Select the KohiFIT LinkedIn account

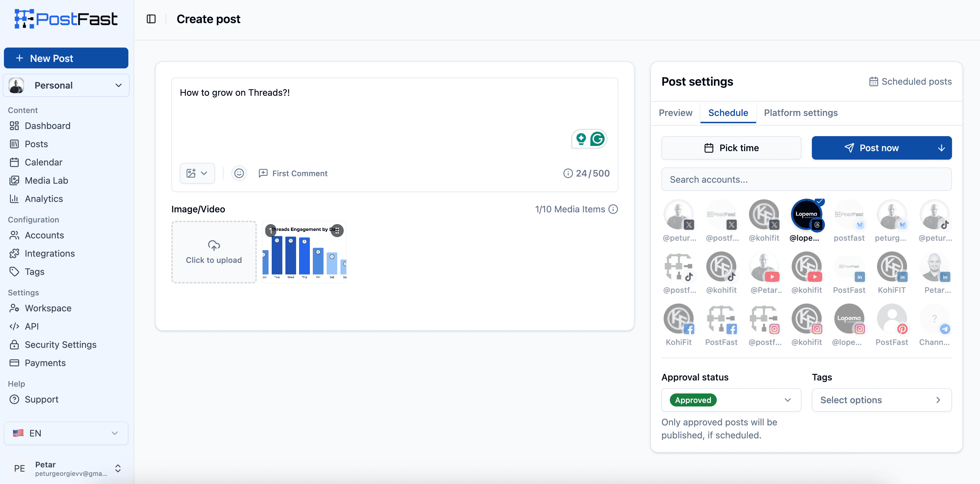pos(892,266)
